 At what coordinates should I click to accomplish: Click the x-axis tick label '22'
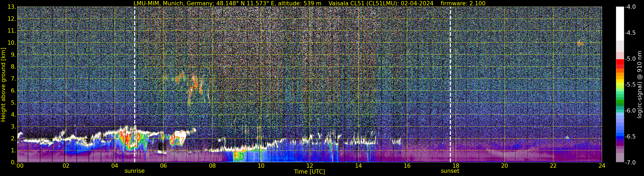click(x=553, y=166)
